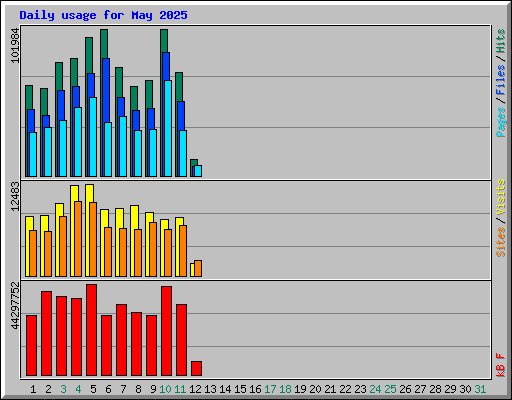The height and width of the screenshot is (400, 512).
Task: Click day 21 on the x-axis
Action: (330, 389)
